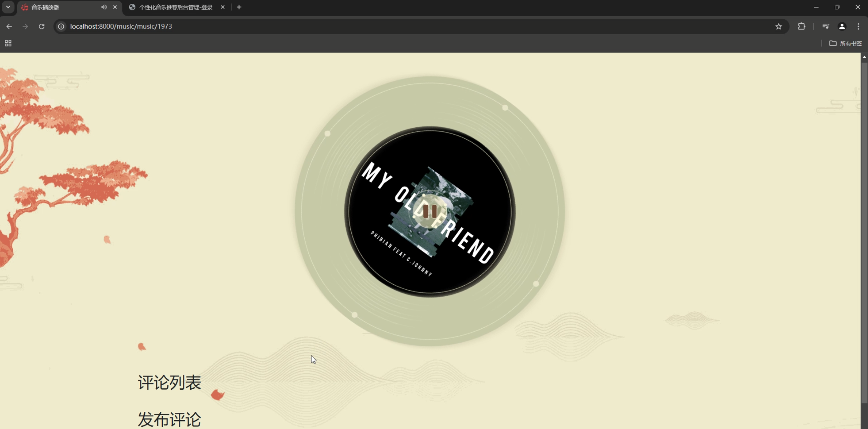This screenshot has width=868, height=429.
Task: Click the scrollbar up arrow
Action: (x=864, y=57)
